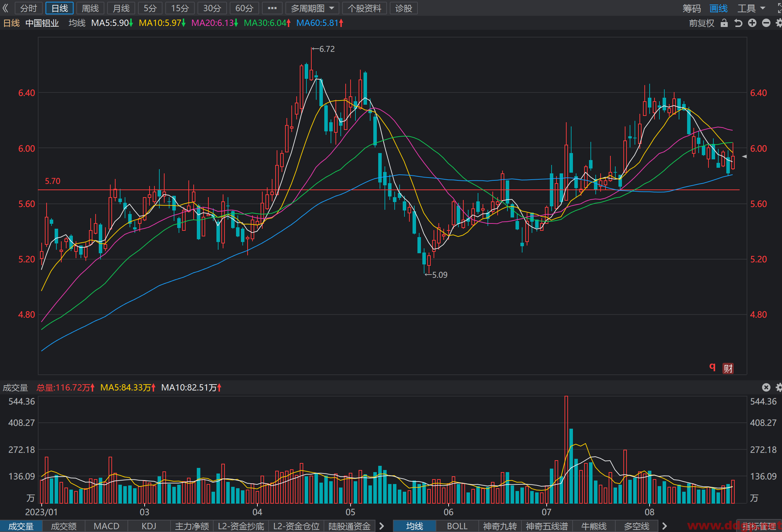Select 成交量 indicator tab
The width and height of the screenshot is (782, 532).
(21, 526)
